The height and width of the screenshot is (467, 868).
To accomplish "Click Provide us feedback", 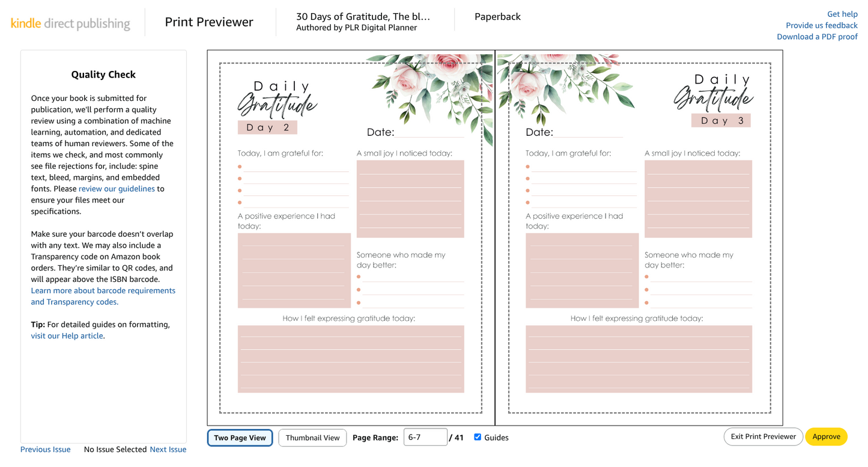I will tap(821, 25).
